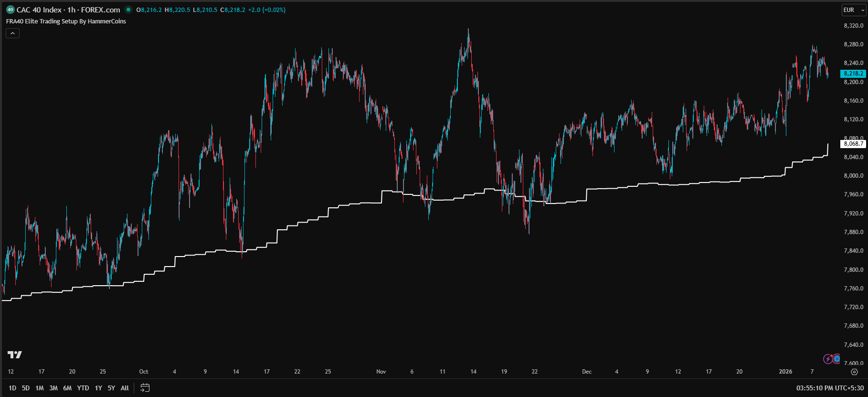Click the 8,000.0 price axis label
Image resolution: width=868 pixels, height=397 pixels.
[x=854, y=176]
